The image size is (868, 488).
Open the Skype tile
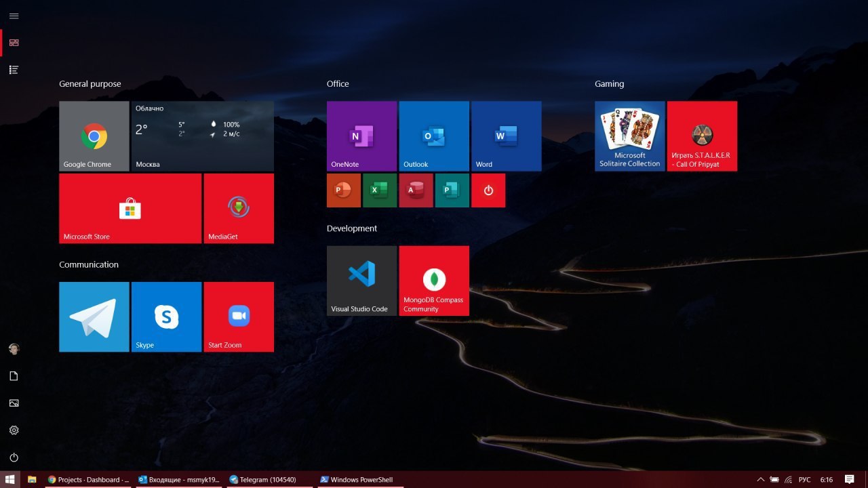166,317
